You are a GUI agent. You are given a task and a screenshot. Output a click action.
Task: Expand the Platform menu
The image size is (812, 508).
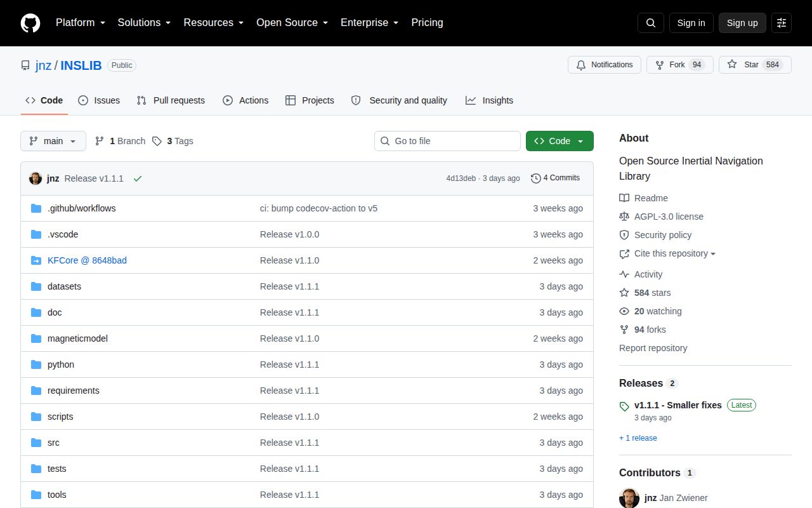[x=80, y=23]
